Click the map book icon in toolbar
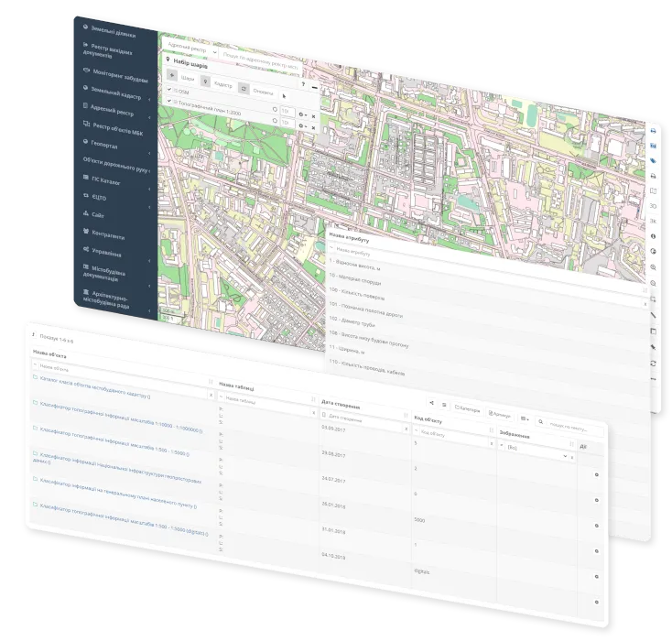The height and width of the screenshot is (641, 672). tap(653, 190)
